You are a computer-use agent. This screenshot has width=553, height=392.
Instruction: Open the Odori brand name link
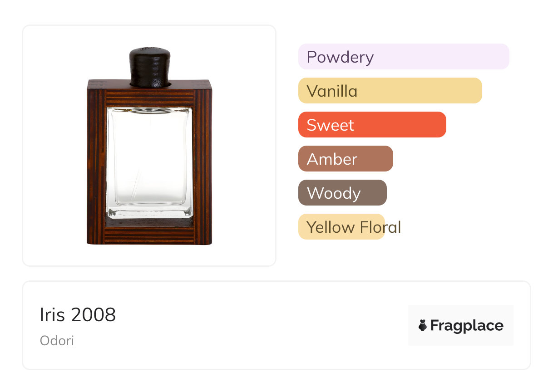[x=57, y=341]
